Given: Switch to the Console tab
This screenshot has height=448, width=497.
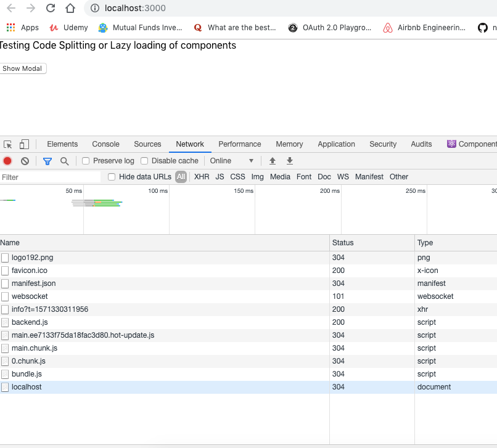Looking at the screenshot, I should pos(105,144).
